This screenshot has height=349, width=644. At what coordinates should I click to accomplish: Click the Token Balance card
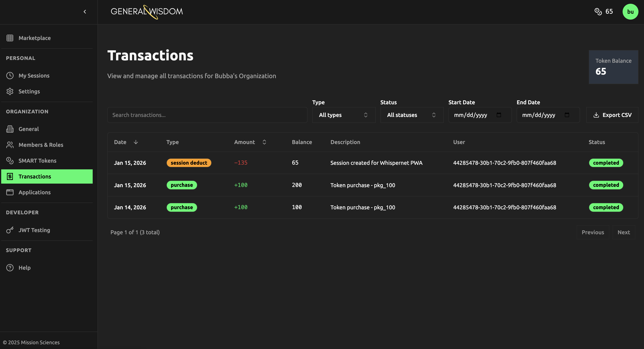point(613,67)
